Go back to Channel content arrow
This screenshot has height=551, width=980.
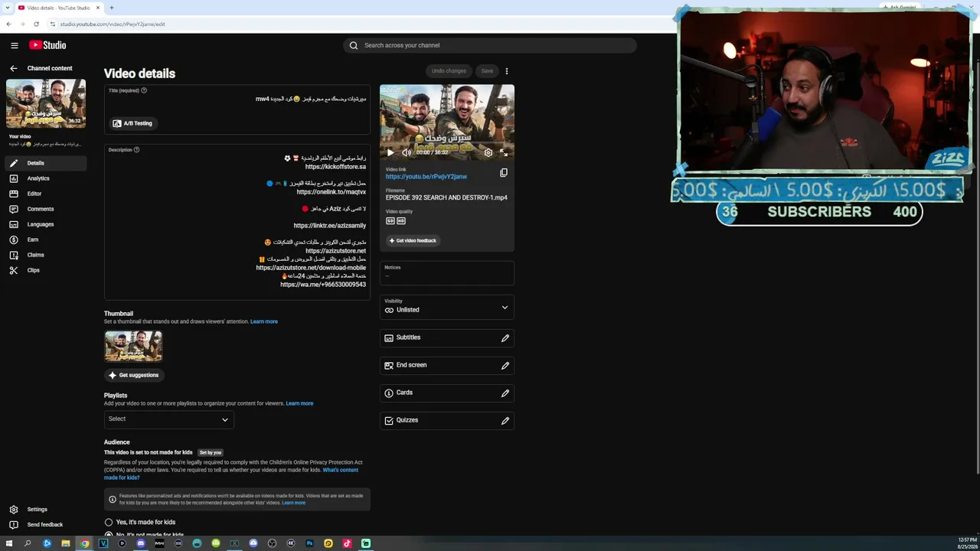(x=13, y=68)
